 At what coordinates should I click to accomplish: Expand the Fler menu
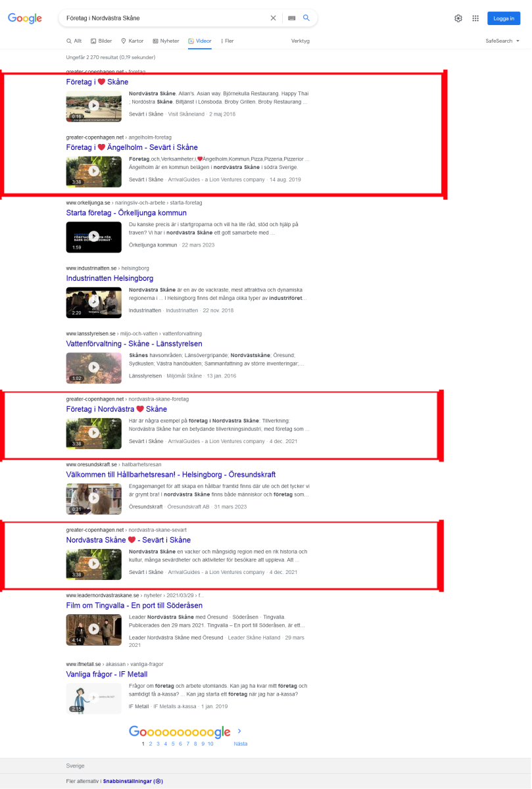point(227,41)
